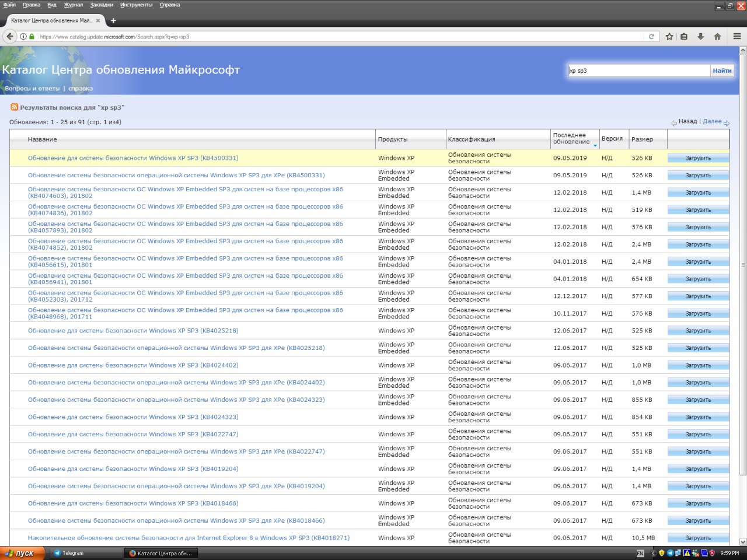
Task: Open the справка link under the title
Action: pyautogui.click(x=81, y=89)
